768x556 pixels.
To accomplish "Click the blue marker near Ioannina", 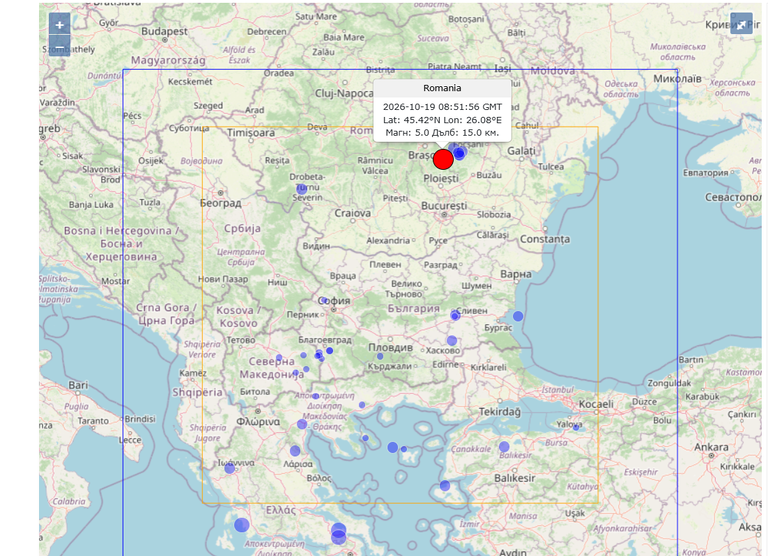I will coord(230,468).
